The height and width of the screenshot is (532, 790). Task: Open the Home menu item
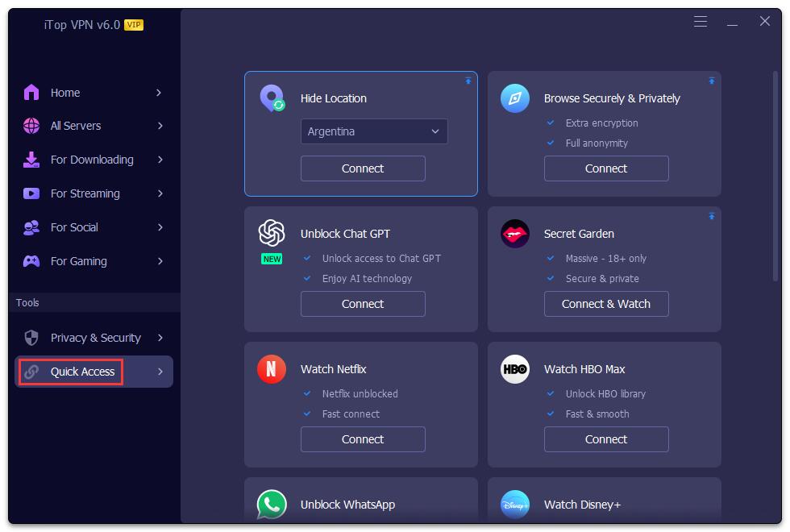point(94,93)
